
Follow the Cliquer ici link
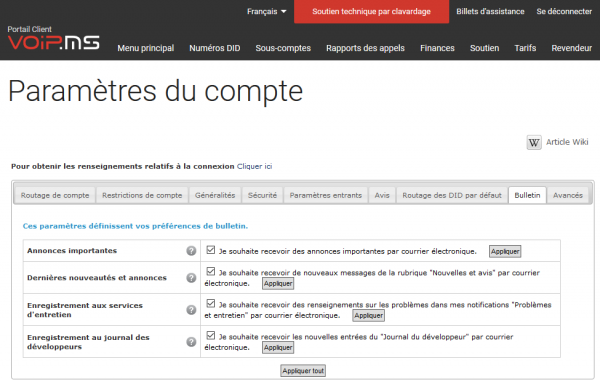(254, 166)
